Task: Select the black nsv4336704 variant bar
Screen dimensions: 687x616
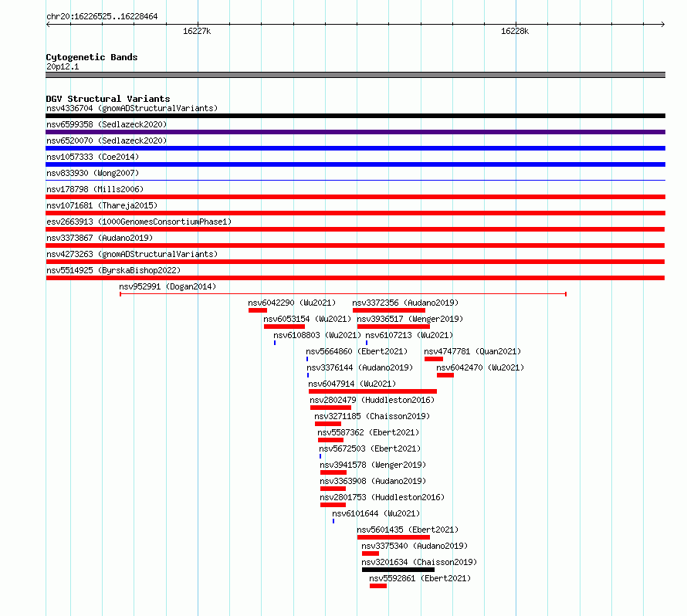Action: tap(355, 116)
